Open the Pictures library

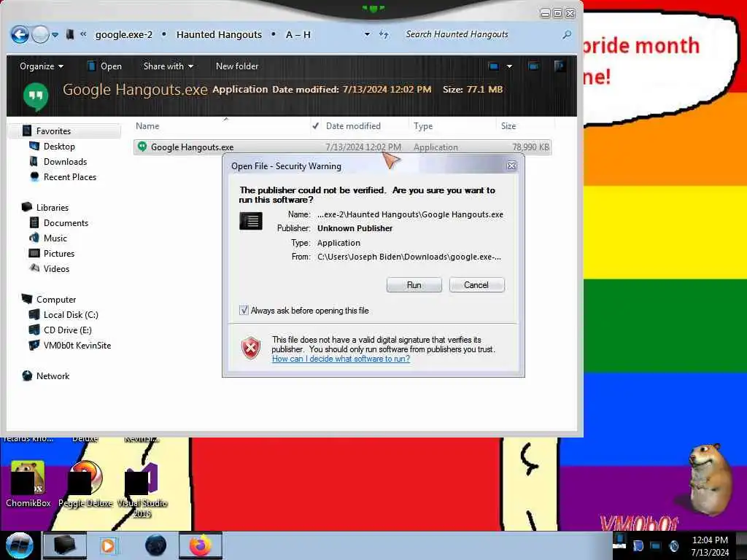(x=59, y=253)
